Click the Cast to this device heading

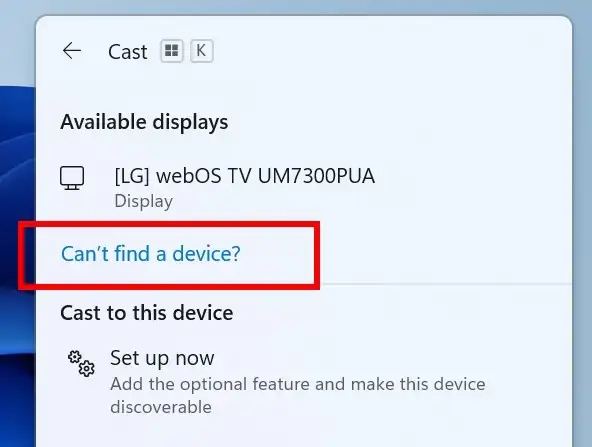(x=146, y=313)
